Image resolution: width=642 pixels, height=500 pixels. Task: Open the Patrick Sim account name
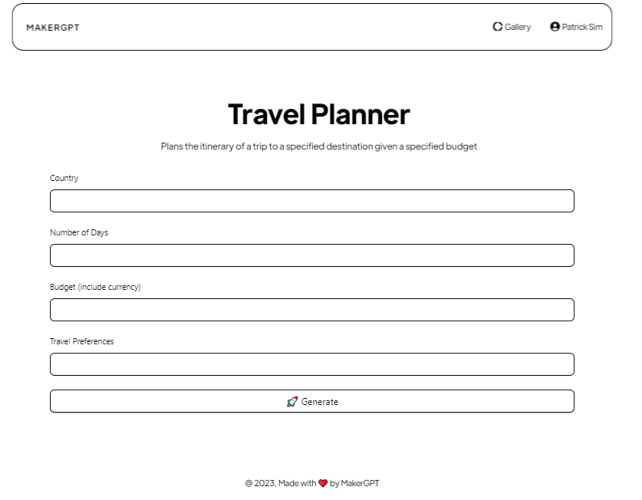tap(583, 27)
